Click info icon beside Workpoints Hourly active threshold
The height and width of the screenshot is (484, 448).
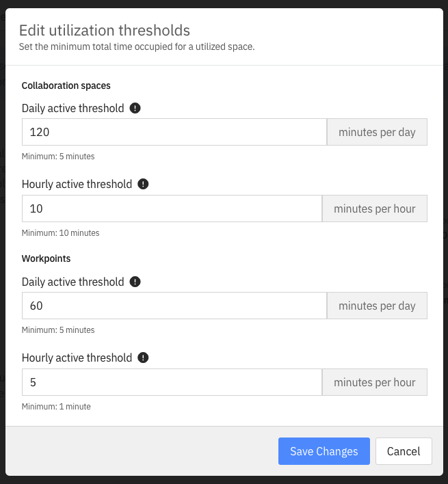click(143, 358)
